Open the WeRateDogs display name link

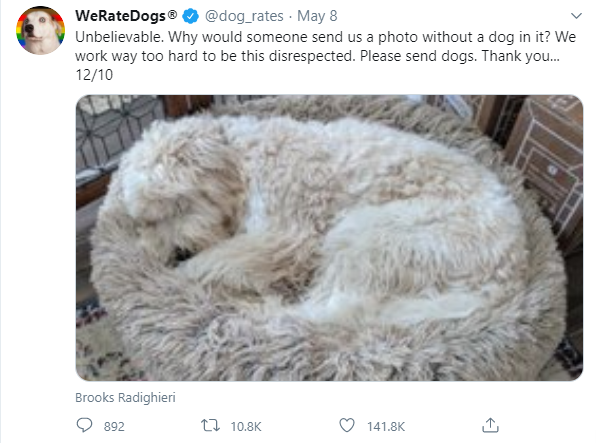[x=120, y=16]
